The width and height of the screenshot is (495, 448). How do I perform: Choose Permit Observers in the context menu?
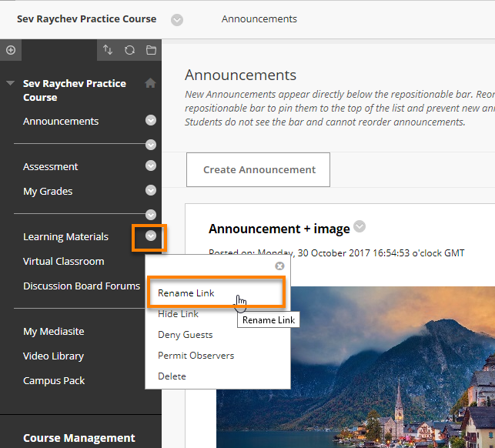pyautogui.click(x=196, y=356)
